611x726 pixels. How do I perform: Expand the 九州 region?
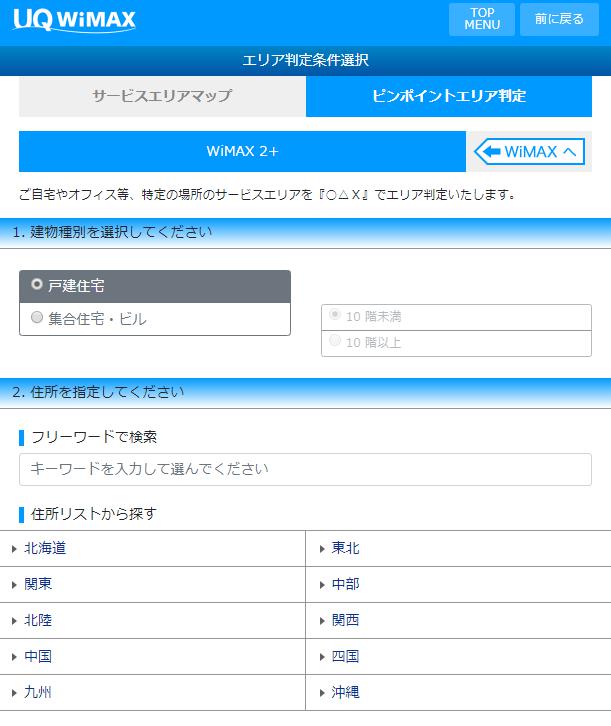[x=153, y=693]
